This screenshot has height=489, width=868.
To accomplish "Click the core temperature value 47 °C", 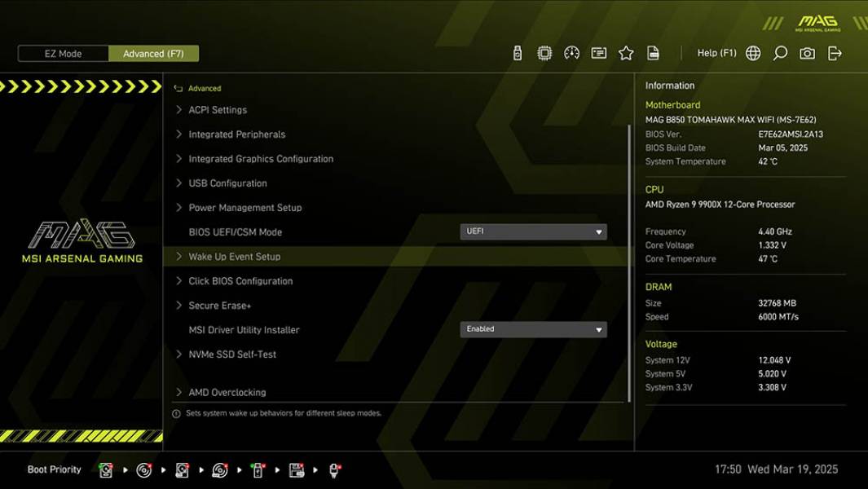I will [x=767, y=258].
